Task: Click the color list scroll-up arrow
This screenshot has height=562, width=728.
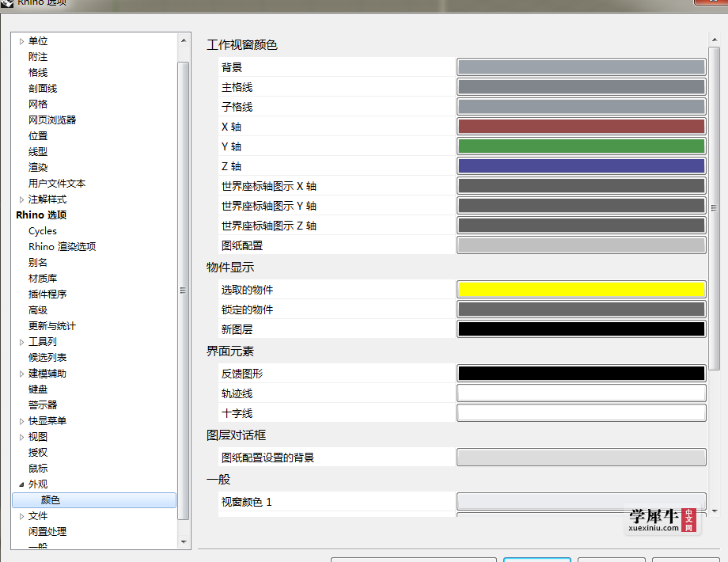Action: coord(715,40)
